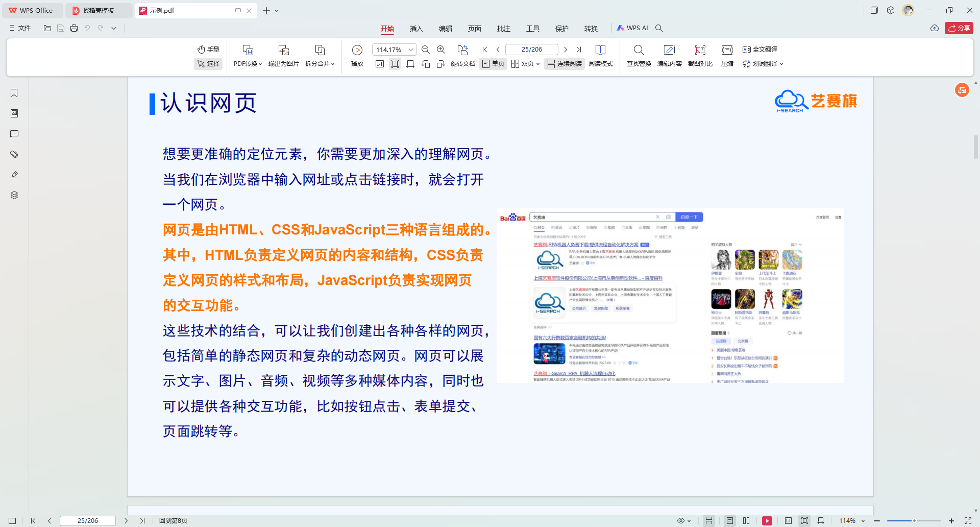Open new tab with plus button
Image resolution: width=980 pixels, height=527 pixels.
tap(266, 10)
